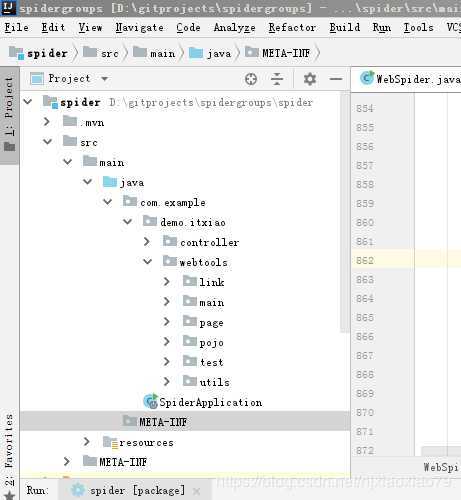The height and width of the screenshot is (500, 461).
Task: Click the spider module icon in tree
Action: [x=50, y=102]
